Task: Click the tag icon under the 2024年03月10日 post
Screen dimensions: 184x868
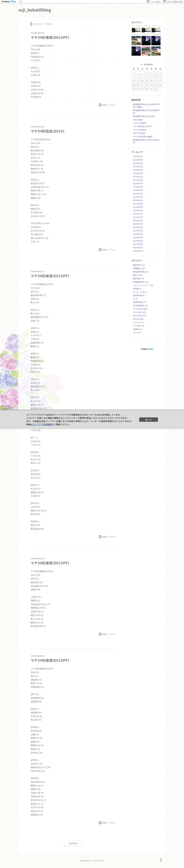Action: [100, 634]
